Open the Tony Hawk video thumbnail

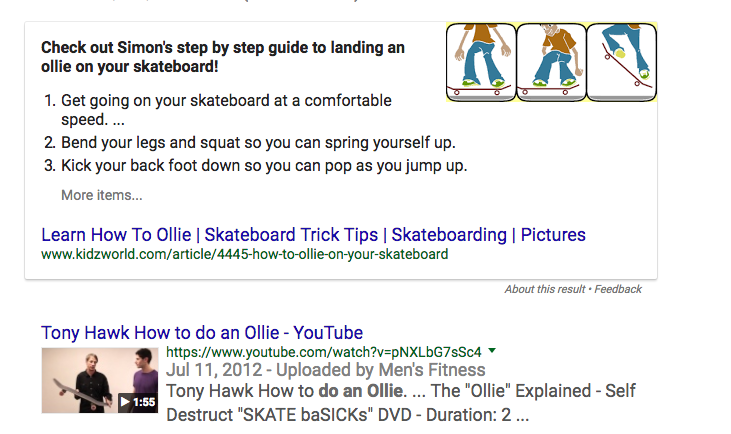(x=98, y=380)
